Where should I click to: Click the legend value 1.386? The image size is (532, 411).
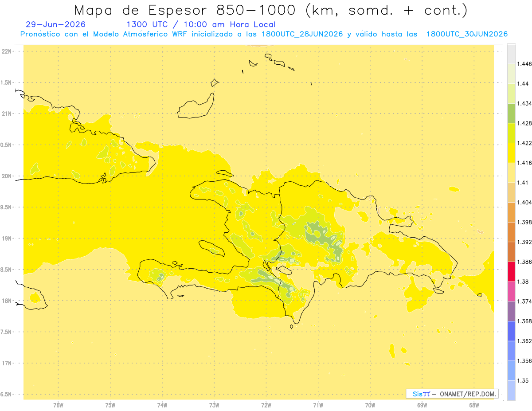(x=524, y=262)
